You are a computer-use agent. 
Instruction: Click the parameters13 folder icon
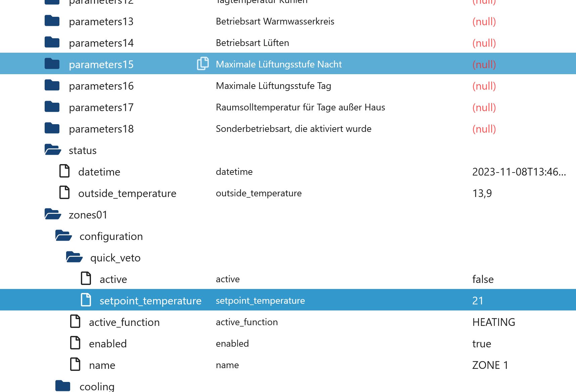point(52,21)
